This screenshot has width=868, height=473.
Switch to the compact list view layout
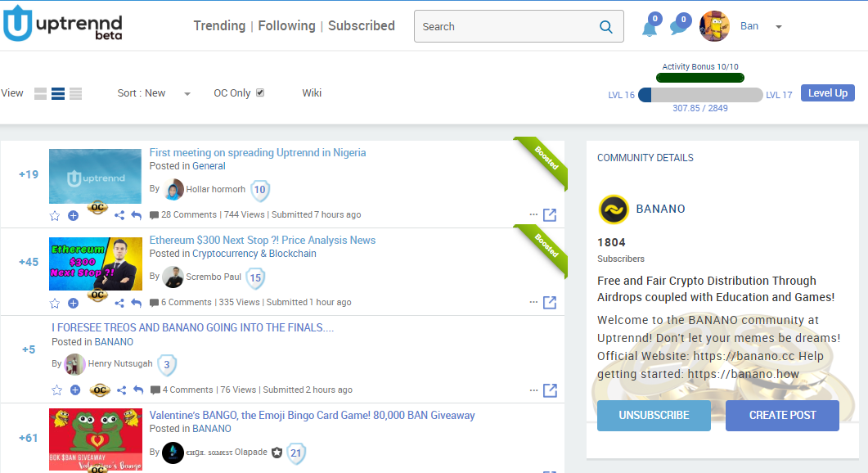75,94
